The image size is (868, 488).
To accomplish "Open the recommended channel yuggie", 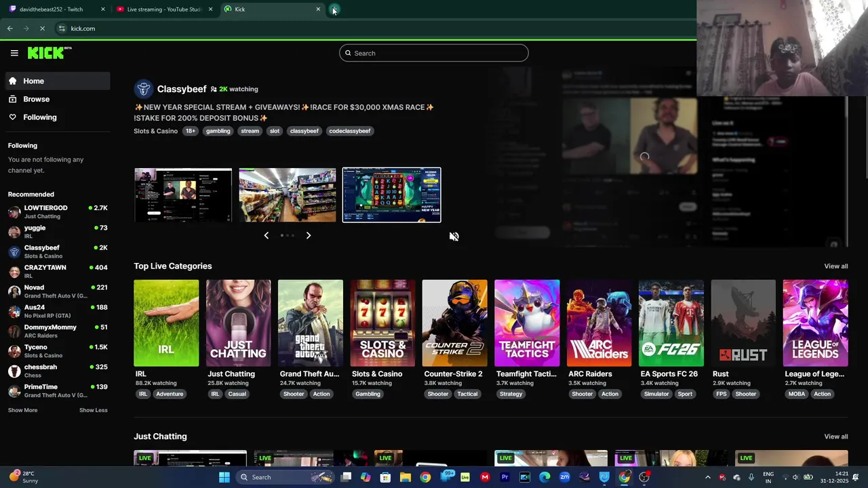I will tap(58, 232).
